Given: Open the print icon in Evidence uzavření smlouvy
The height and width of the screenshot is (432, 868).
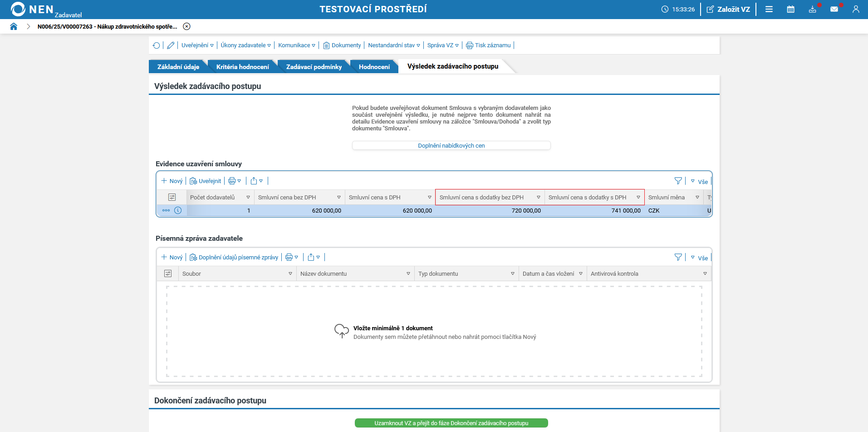Looking at the screenshot, I should tap(232, 181).
